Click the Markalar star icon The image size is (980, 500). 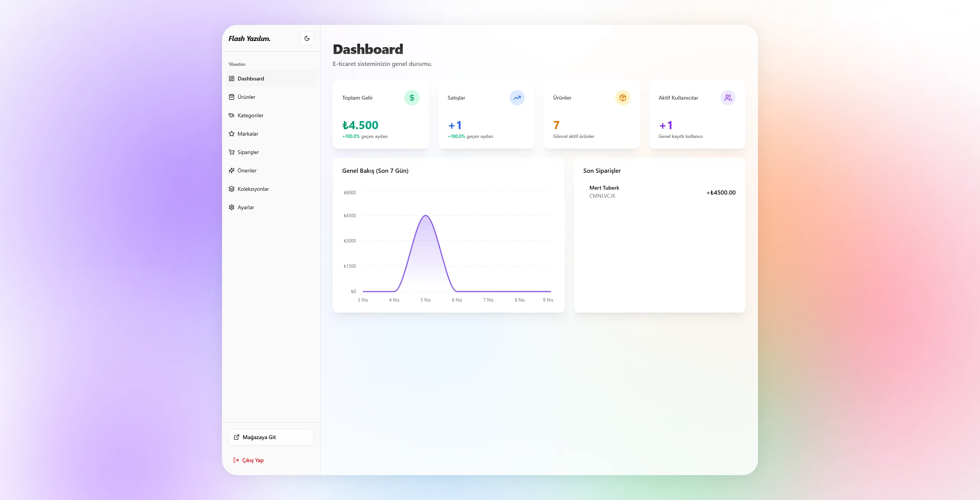pos(232,134)
